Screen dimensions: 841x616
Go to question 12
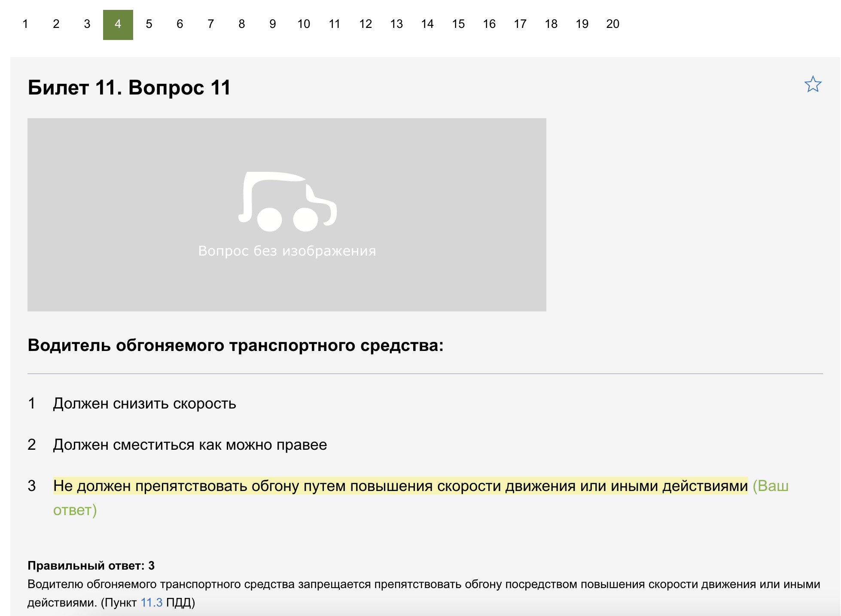pos(366,24)
